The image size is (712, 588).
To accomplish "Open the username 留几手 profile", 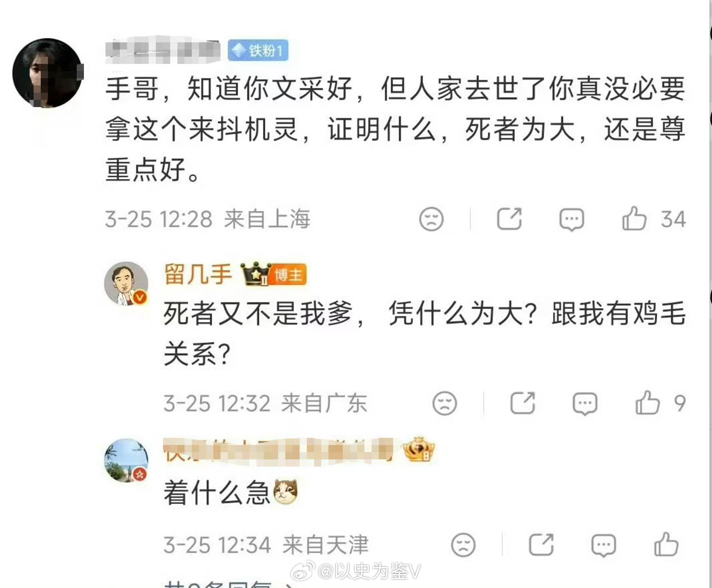I will pyautogui.click(x=198, y=274).
